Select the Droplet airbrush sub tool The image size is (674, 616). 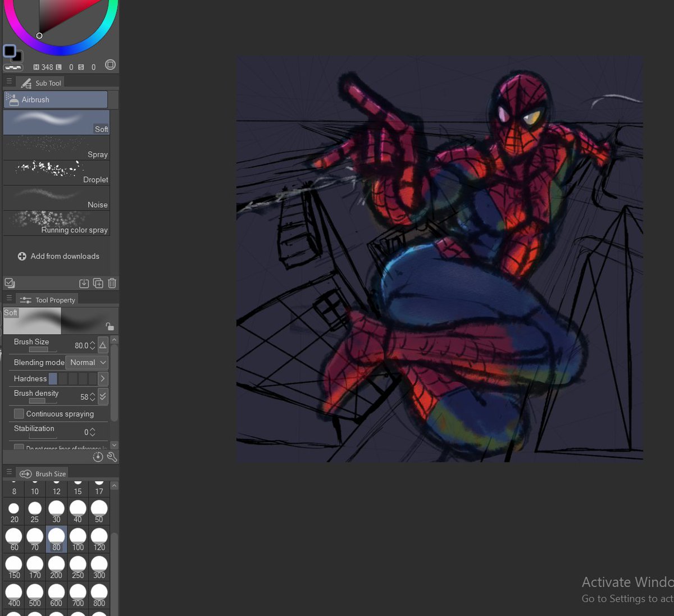click(56, 173)
